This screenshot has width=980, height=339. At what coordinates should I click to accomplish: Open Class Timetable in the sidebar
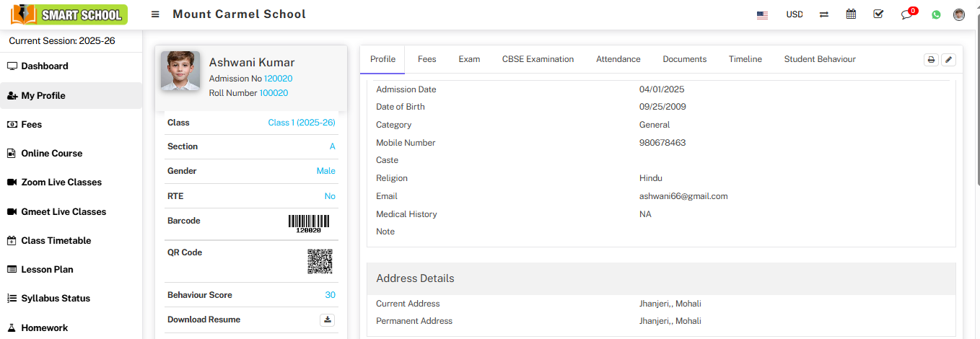[x=71, y=240]
